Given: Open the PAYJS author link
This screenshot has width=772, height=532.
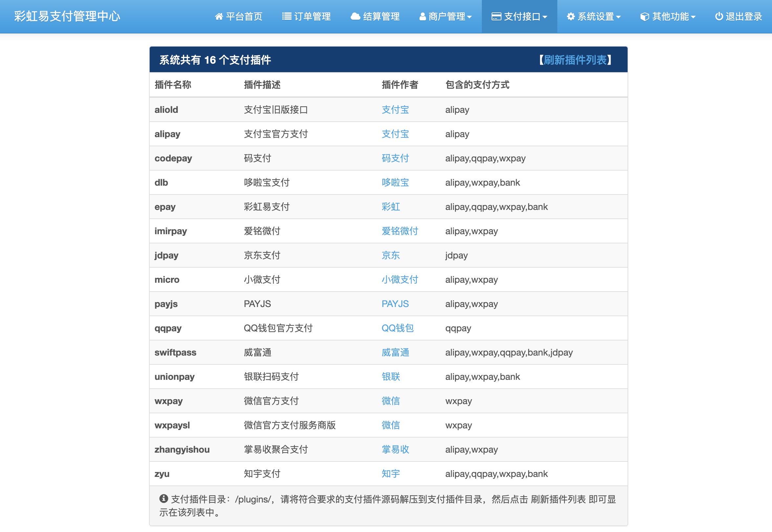Looking at the screenshot, I should point(395,304).
